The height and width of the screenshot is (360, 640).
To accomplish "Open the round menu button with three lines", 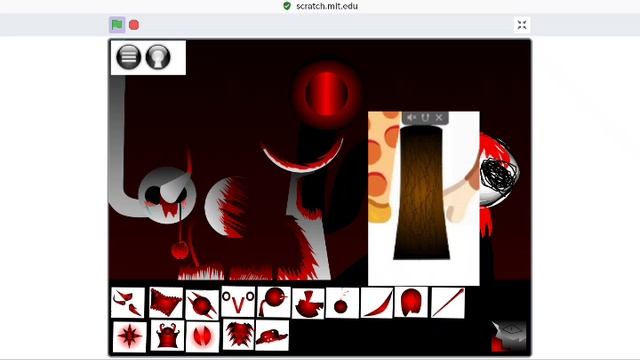I will click(x=129, y=57).
